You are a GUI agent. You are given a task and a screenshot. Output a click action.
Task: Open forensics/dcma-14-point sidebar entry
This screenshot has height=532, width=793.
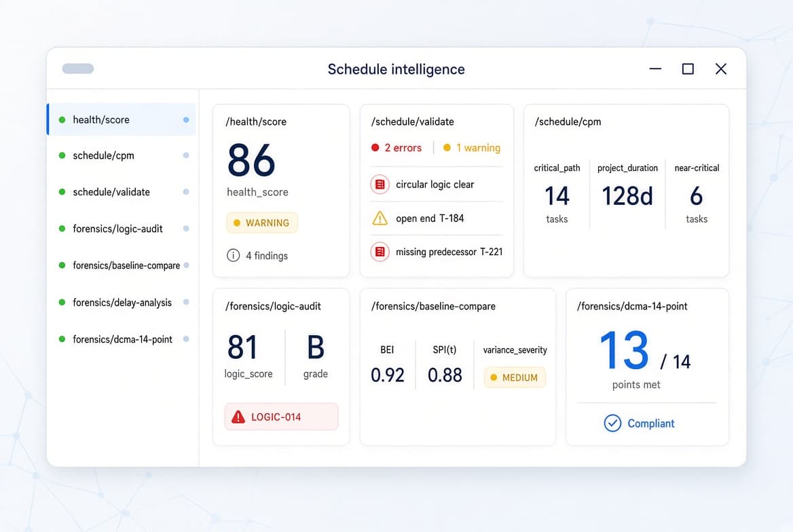(122, 339)
